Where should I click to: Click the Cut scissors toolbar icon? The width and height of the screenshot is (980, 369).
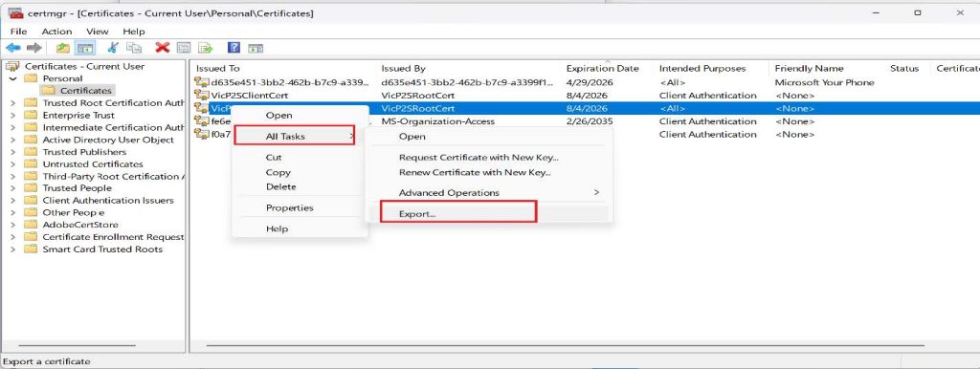click(x=113, y=48)
